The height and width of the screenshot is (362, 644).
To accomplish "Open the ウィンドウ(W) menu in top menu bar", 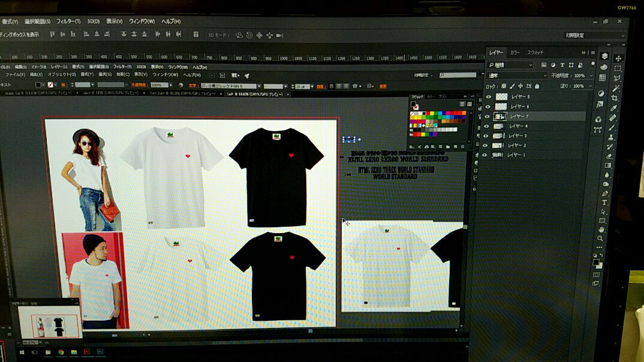I will click(x=142, y=22).
